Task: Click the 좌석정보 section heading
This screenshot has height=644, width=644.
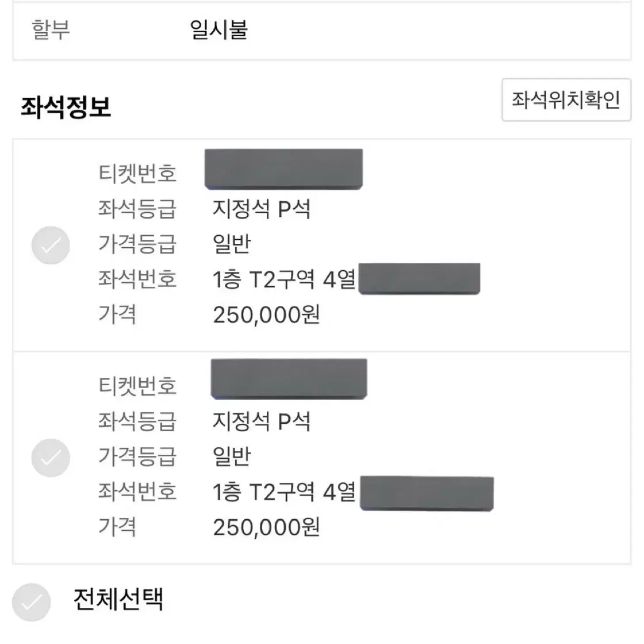Action: [x=66, y=107]
